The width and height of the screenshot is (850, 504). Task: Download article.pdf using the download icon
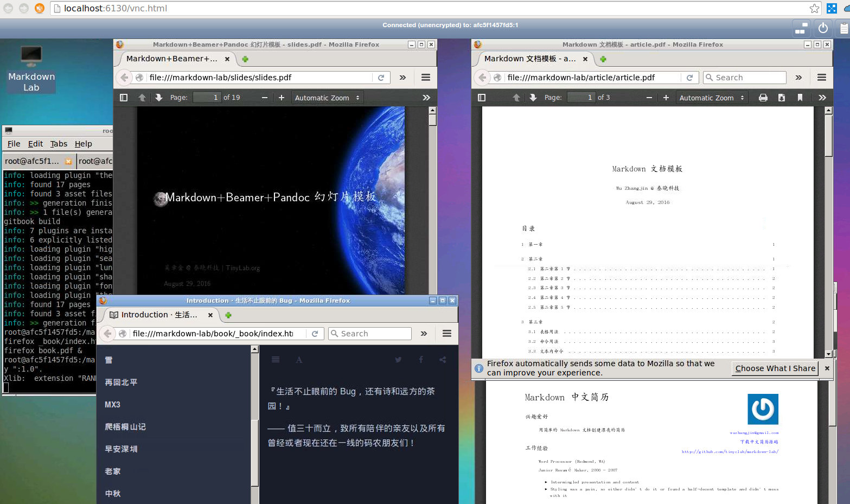[782, 97]
